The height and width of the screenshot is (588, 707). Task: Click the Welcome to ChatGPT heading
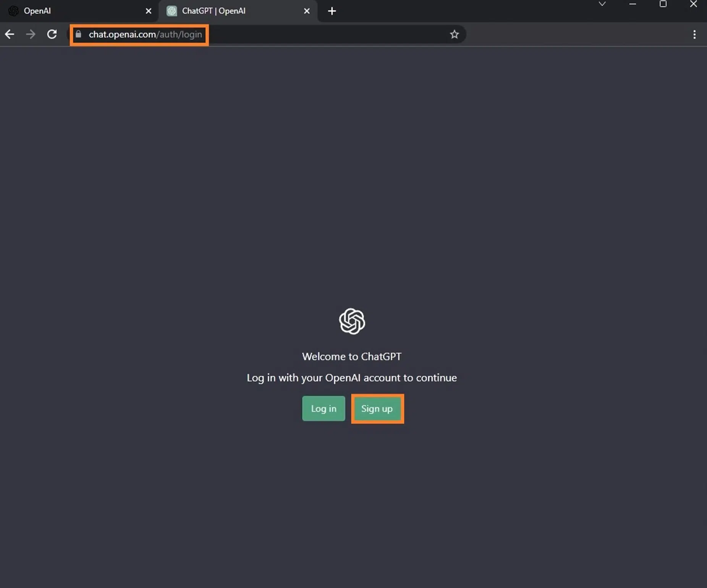[x=351, y=356]
